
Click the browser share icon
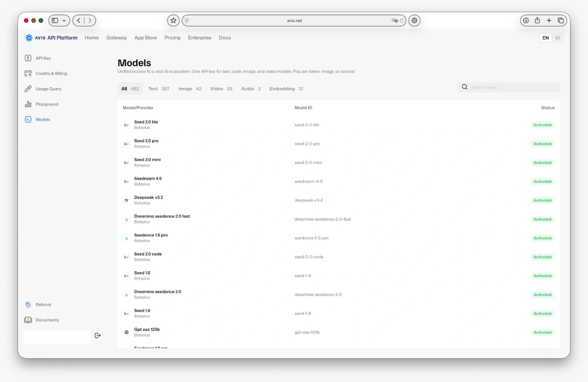pyautogui.click(x=537, y=20)
